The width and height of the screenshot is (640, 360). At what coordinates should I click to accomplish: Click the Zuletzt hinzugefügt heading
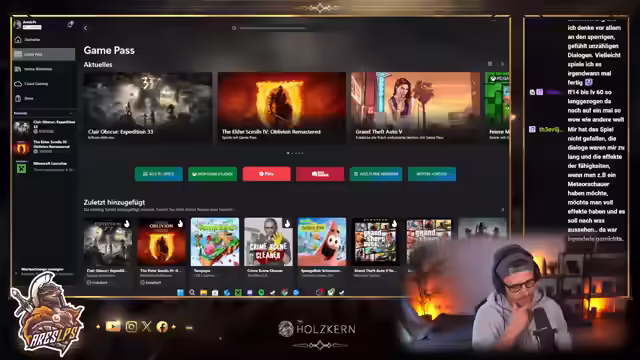coord(114,202)
